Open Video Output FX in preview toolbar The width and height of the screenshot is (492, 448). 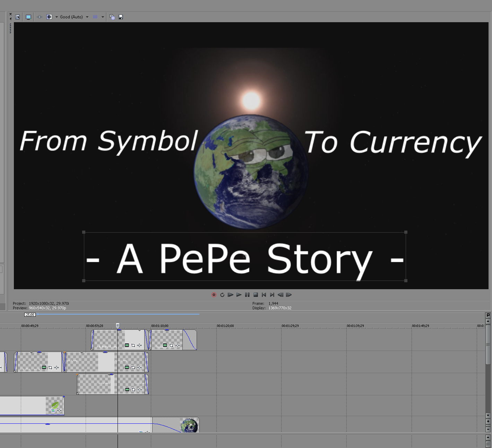40,17
